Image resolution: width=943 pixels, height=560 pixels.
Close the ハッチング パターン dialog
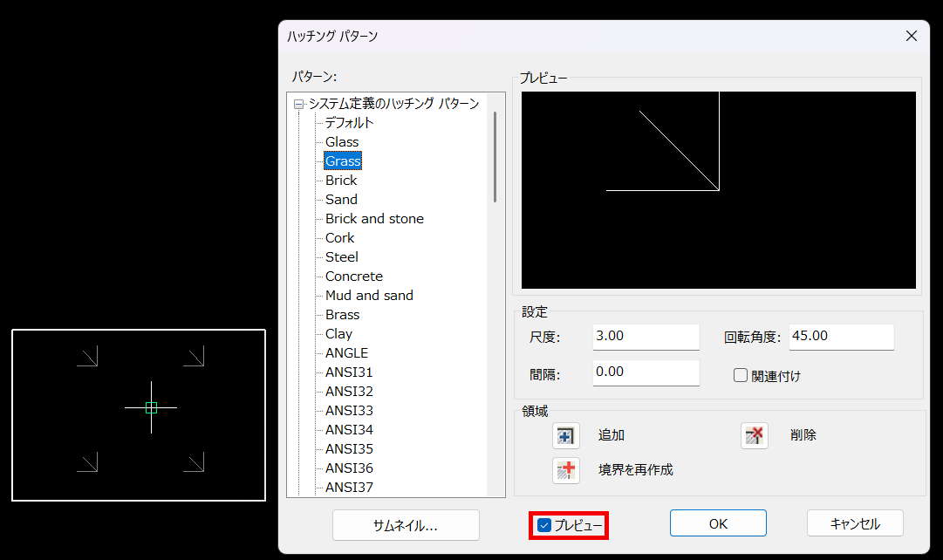tap(911, 36)
